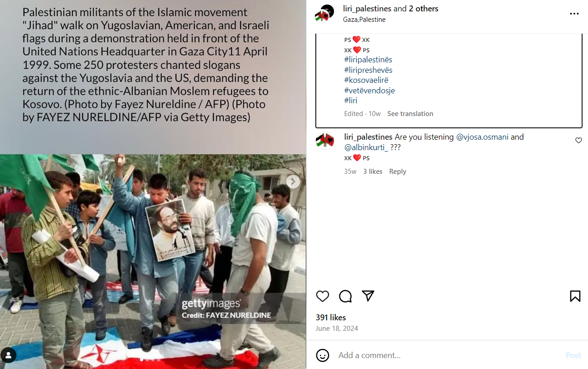The image size is (588, 369).
Task: View the list of 391 likes
Action: [331, 318]
